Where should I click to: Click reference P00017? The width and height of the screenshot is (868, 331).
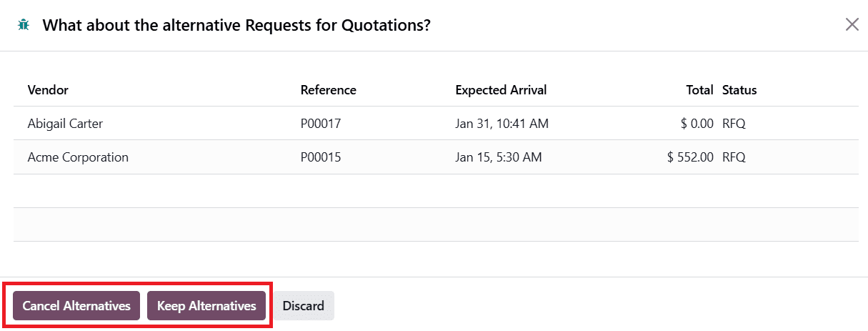tap(321, 124)
